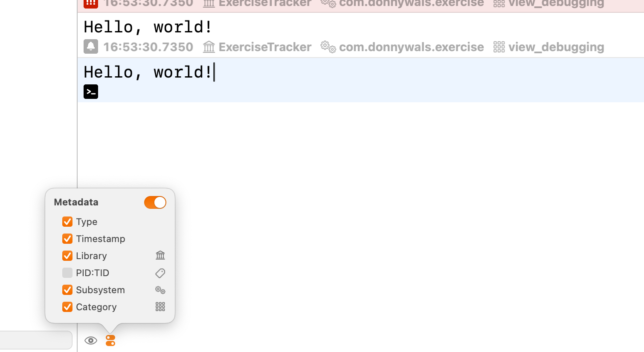Click the Library building icon in popover
644x352 pixels.
tap(160, 255)
